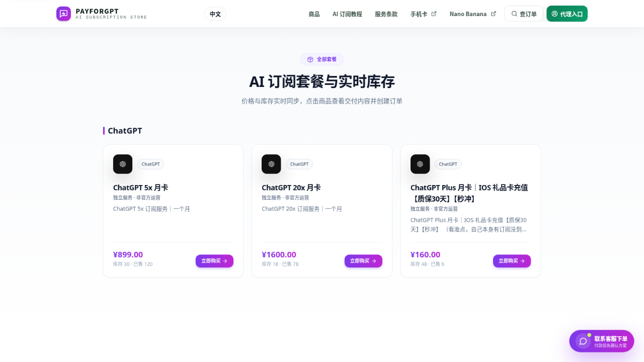Buy ChatGPT 5x 月卡 with 立即购买
The height and width of the screenshot is (362, 644).
[214, 261]
